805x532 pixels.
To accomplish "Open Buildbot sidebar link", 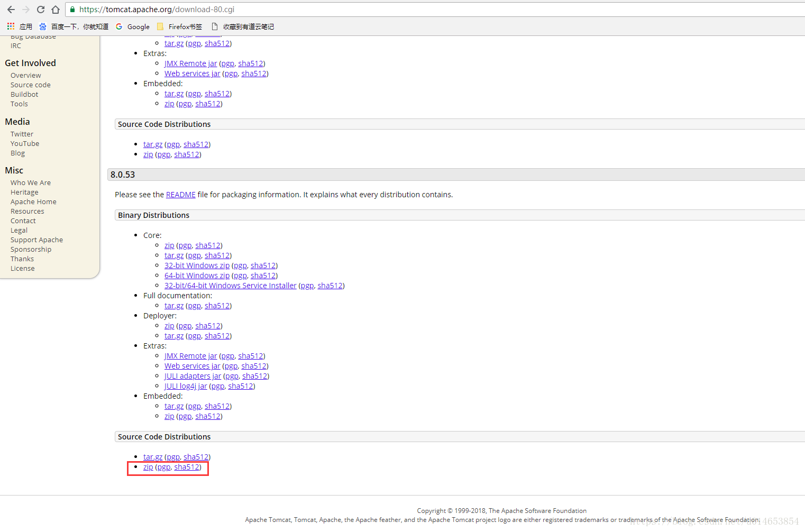I will pyautogui.click(x=24, y=95).
